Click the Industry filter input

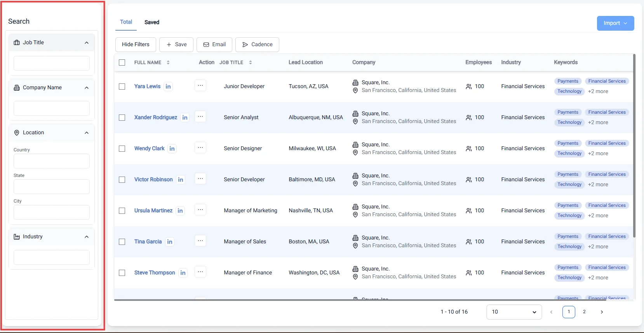[52, 257]
